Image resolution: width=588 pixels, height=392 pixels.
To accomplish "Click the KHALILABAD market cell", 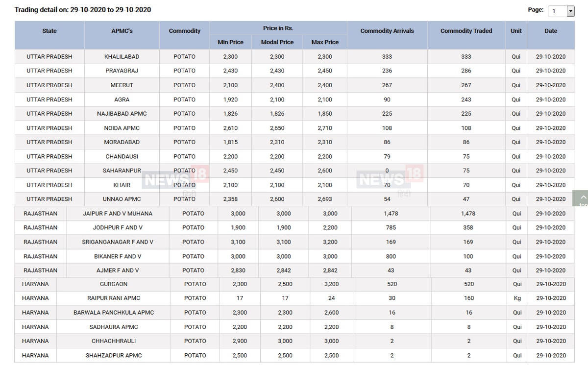I will (x=122, y=57).
